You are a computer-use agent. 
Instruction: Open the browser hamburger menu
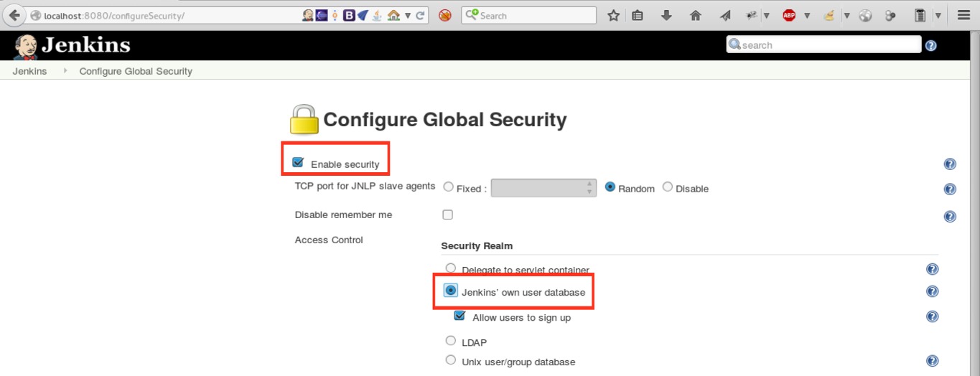[964, 15]
